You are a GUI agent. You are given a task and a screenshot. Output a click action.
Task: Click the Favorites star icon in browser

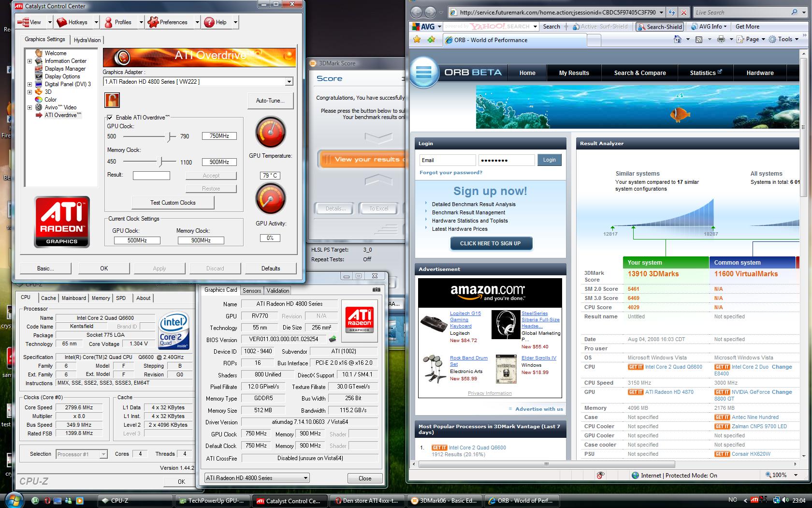(x=417, y=40)
